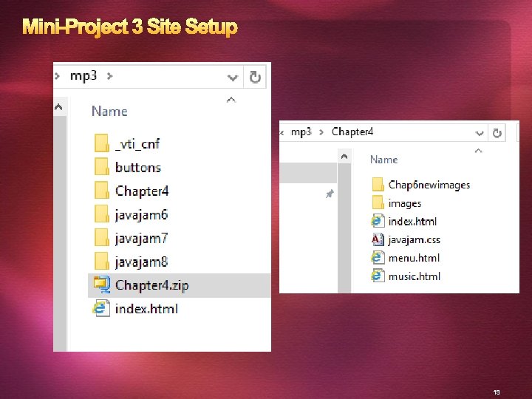Sort by Name column in Chapter4 window

383,160
